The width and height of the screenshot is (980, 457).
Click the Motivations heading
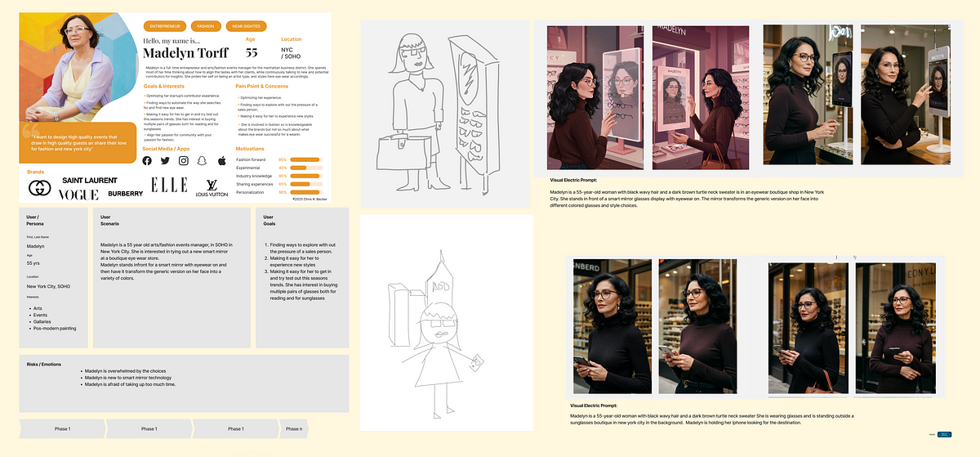(250, 149)
